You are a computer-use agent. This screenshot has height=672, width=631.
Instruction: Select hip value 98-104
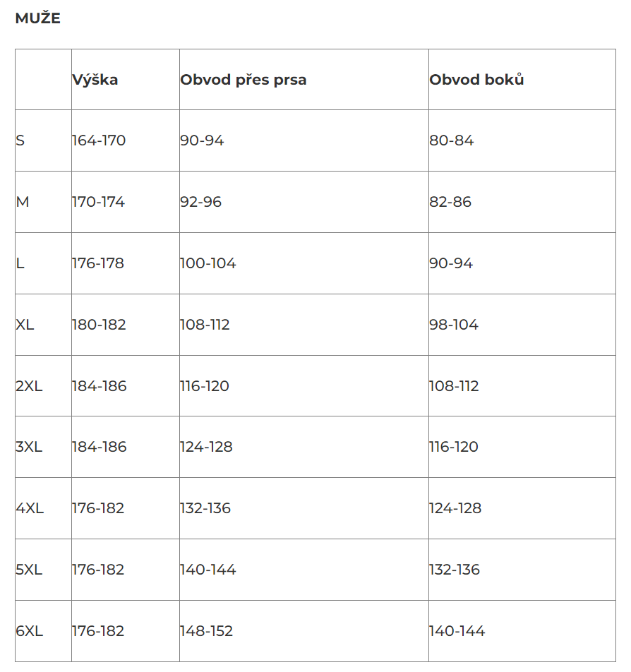454,325
